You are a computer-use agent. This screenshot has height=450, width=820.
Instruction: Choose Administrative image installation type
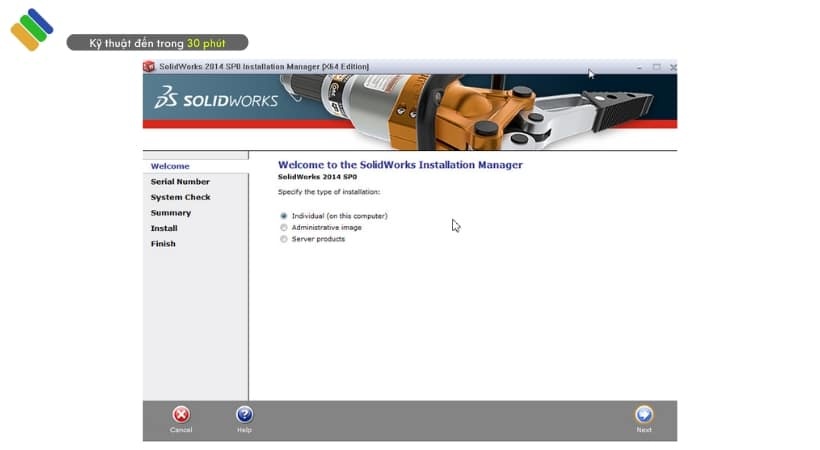coord(283,227)
